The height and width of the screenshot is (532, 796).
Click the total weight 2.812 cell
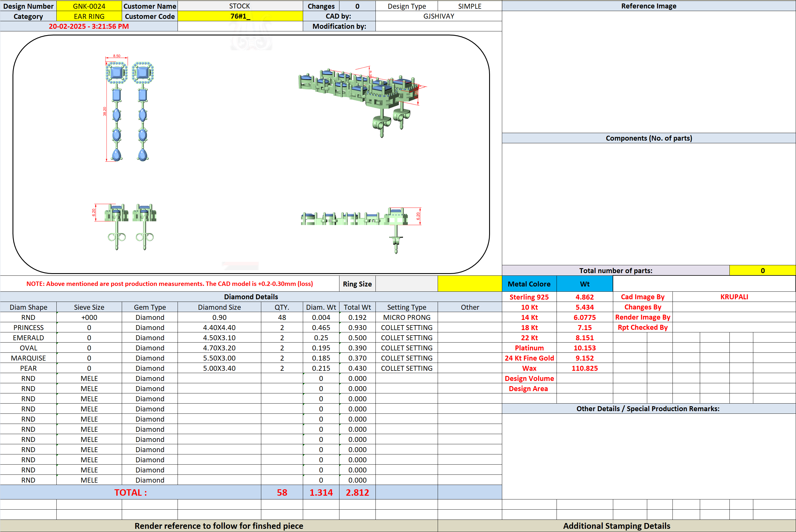[x=357, y=492]
